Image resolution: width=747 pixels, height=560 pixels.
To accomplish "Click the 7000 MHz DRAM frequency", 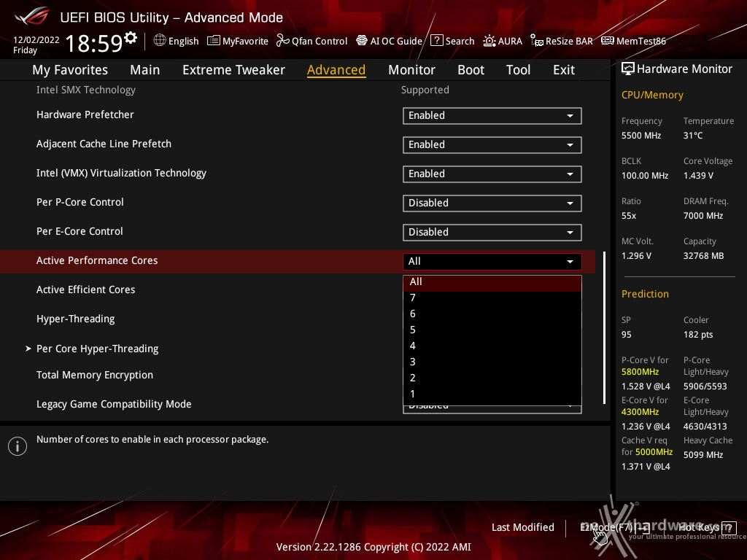I will click(703, 216).
